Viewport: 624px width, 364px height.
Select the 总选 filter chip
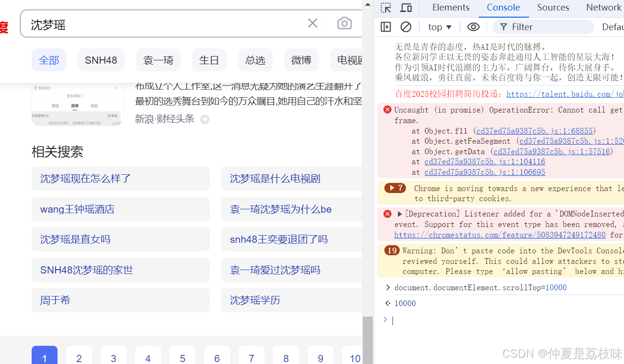[255, 60]
